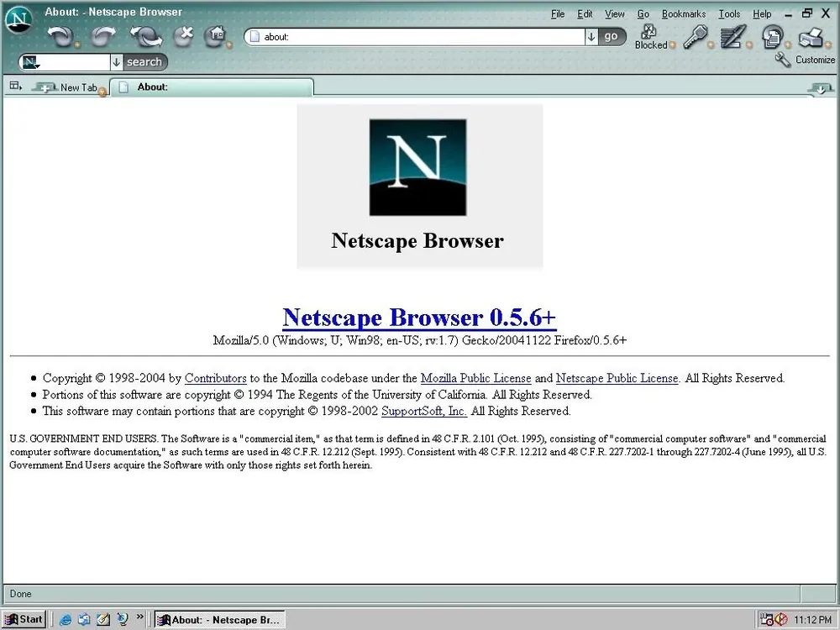Click the form fill pen icon
Screen dimensions: 840x630
point(732,36)
